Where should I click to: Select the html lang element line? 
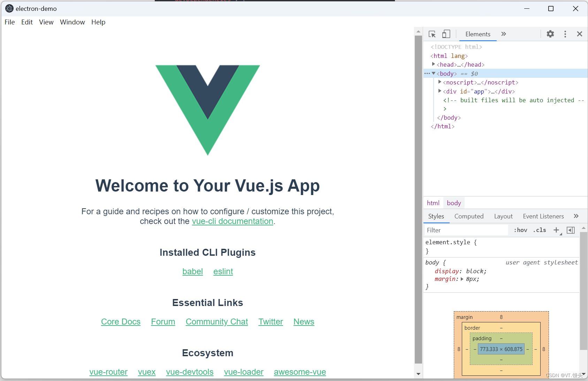(x=449, y=56)
